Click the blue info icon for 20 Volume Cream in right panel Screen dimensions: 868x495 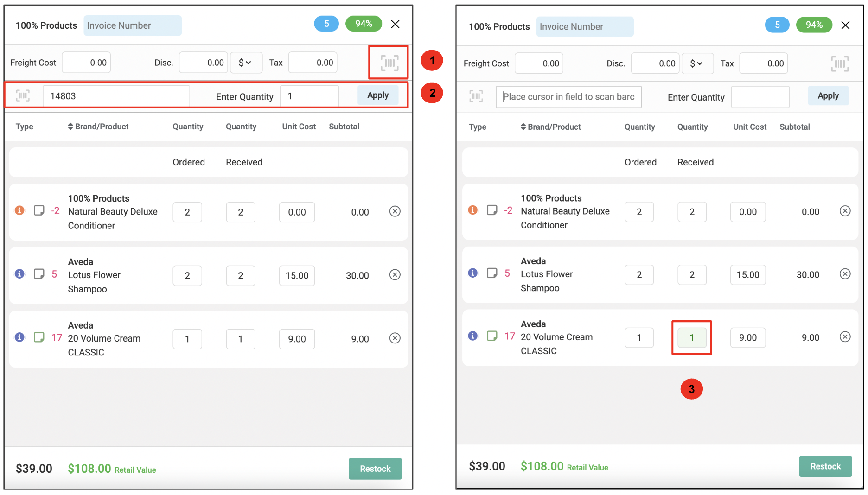tap(472, 336)
